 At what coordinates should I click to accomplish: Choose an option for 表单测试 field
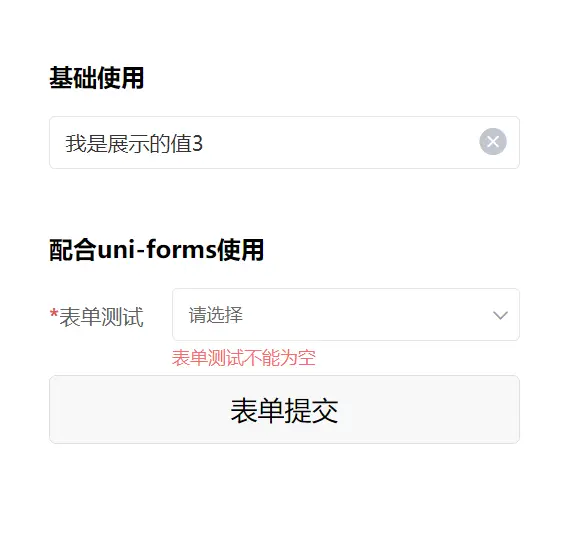coord(346,315)
